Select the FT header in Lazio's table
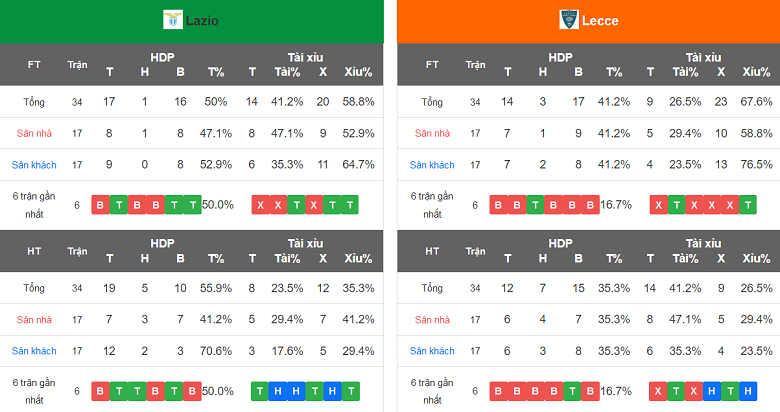780x412 pixels. pyautogui.click(x=34, y=65)
